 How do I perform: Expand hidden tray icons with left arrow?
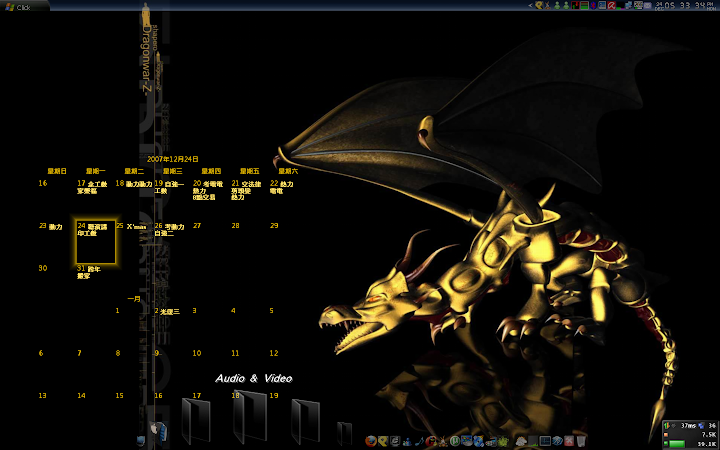[530, 5]
